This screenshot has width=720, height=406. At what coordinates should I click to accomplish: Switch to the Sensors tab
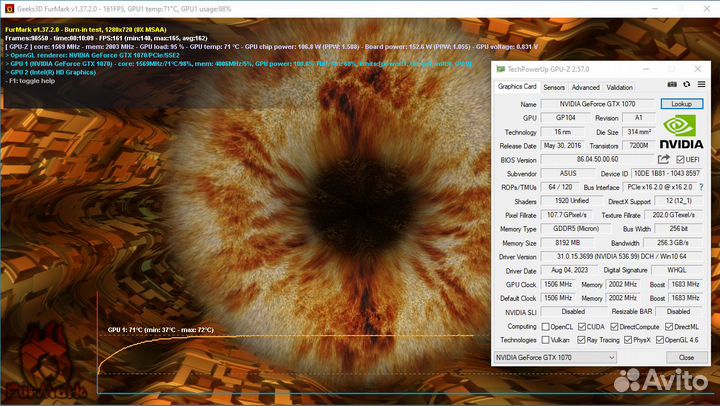(554, 87)
